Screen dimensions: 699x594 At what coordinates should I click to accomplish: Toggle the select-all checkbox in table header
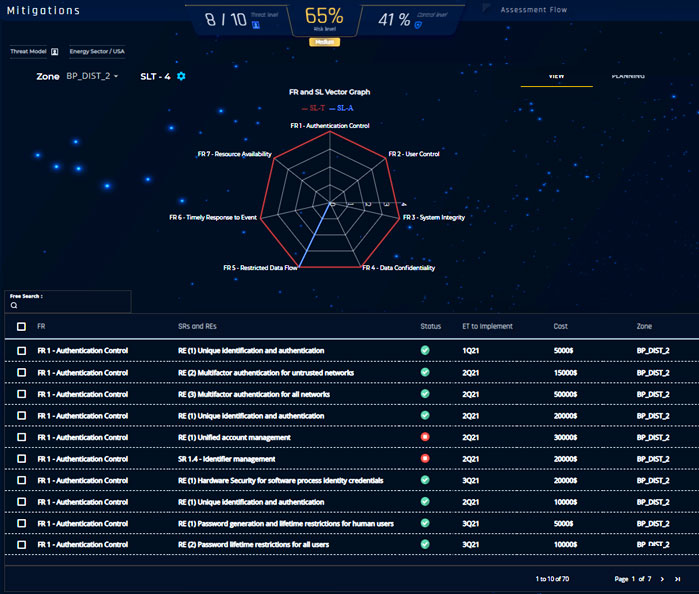[21, 326]
